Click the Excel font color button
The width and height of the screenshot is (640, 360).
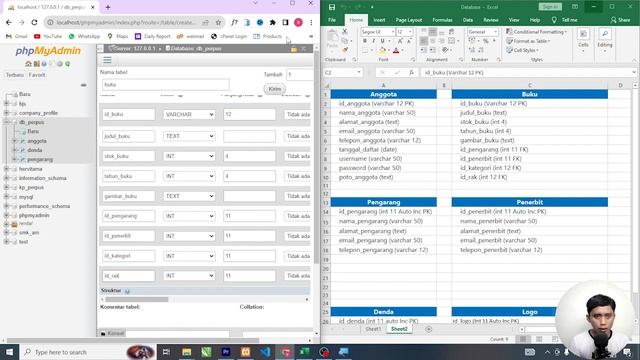396,51
